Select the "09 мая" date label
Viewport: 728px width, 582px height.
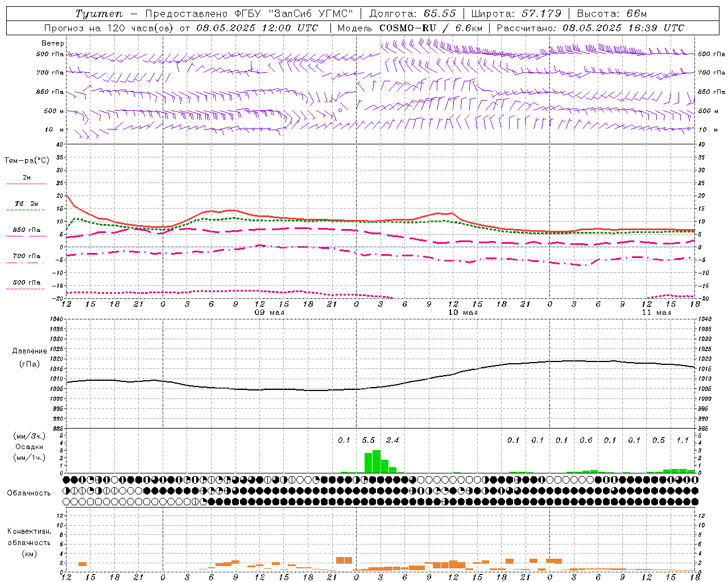pos(269,313)
